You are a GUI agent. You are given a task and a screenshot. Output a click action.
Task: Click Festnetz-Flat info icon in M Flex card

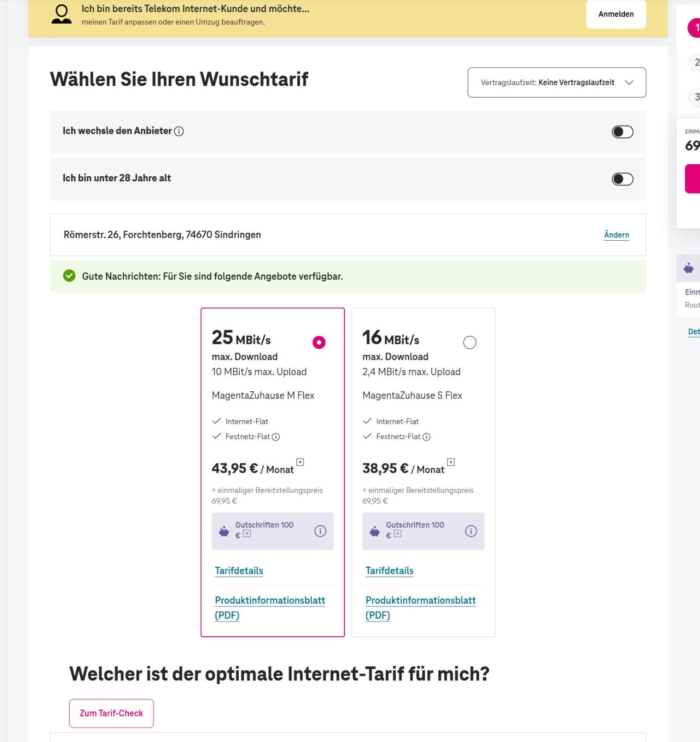[276, 437]
